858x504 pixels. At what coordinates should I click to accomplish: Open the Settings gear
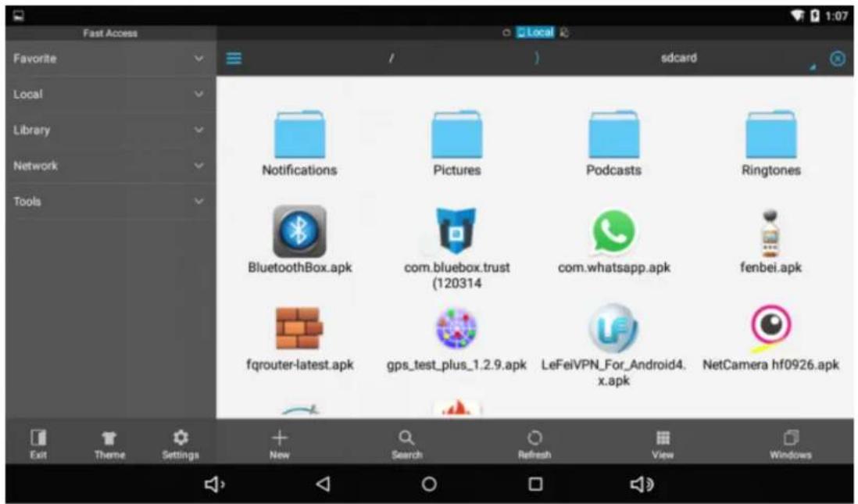point(180,444)
